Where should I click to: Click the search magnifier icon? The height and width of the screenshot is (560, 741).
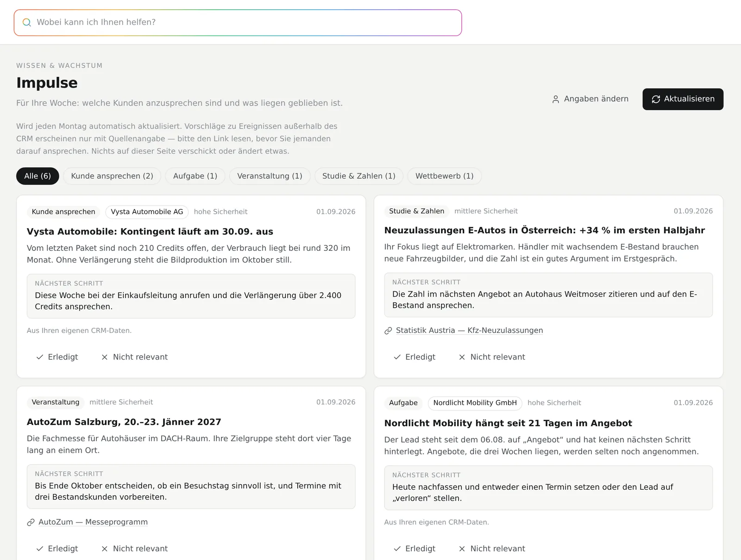click(x=27, y=22)
